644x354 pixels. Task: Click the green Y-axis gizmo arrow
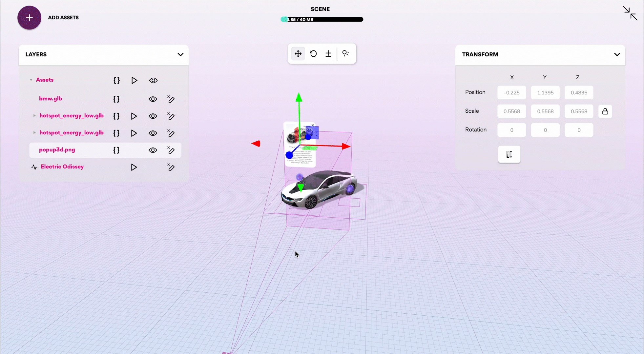pyautogui.click(x=299, y=97)
